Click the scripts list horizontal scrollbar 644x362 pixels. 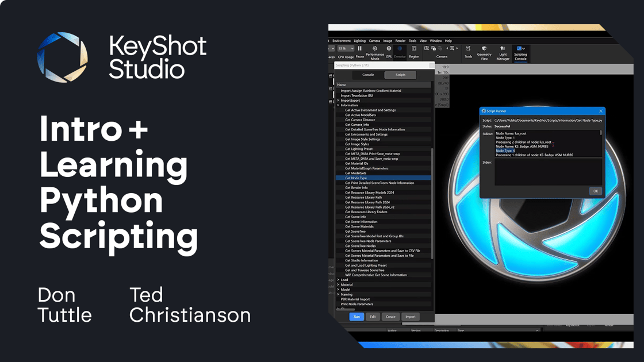[x=345, y=309]
